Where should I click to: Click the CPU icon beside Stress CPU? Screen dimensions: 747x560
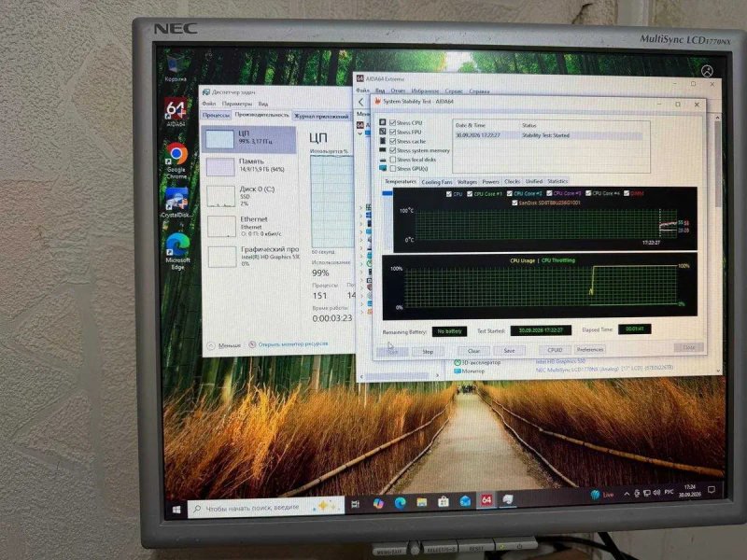383,122
